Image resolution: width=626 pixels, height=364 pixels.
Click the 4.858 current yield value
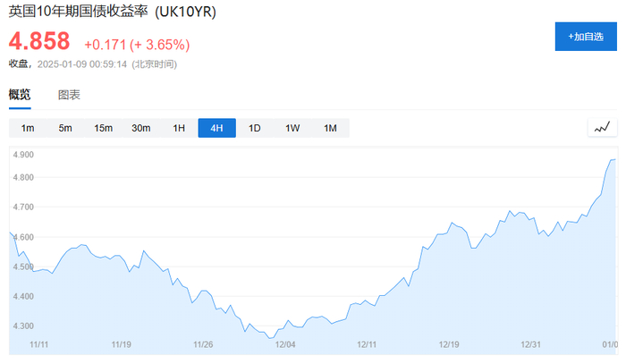click(x=40, y=42)
